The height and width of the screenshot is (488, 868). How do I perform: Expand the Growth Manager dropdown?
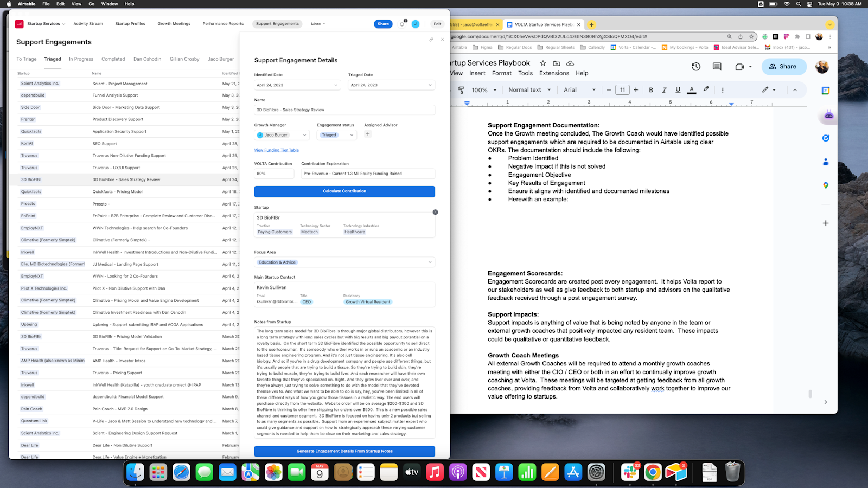pyautogui.click(x=282, y=135)
